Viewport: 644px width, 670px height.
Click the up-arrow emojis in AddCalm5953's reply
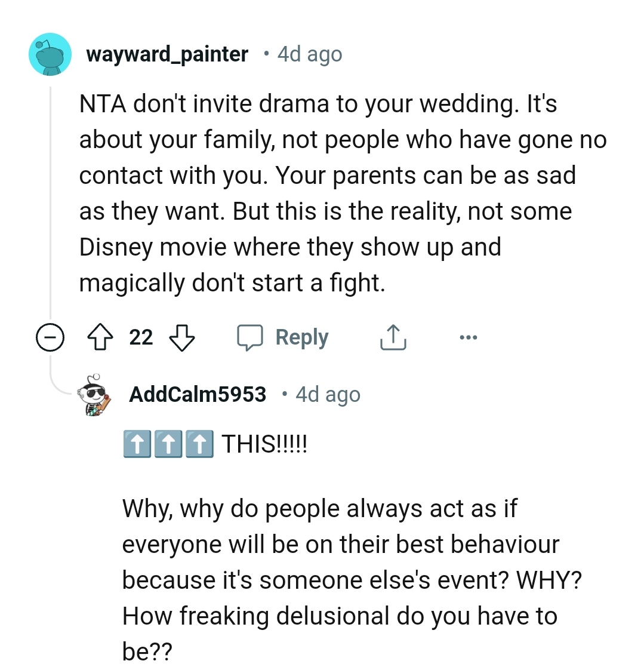coord(168,445)
